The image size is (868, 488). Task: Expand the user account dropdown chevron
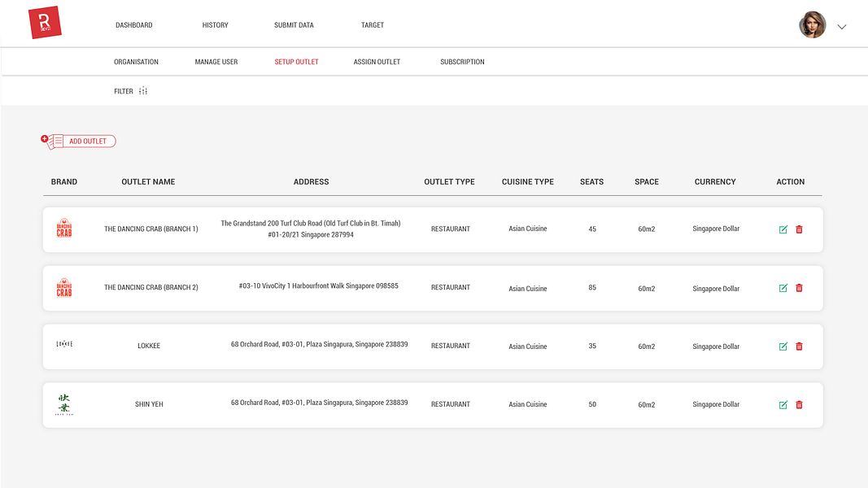(841, 27)
